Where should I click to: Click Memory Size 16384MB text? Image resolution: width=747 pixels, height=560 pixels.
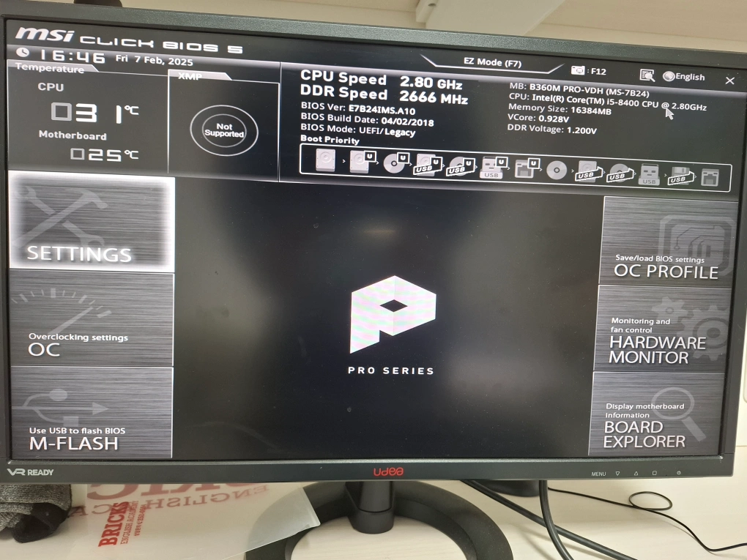[x=560, y=109]
